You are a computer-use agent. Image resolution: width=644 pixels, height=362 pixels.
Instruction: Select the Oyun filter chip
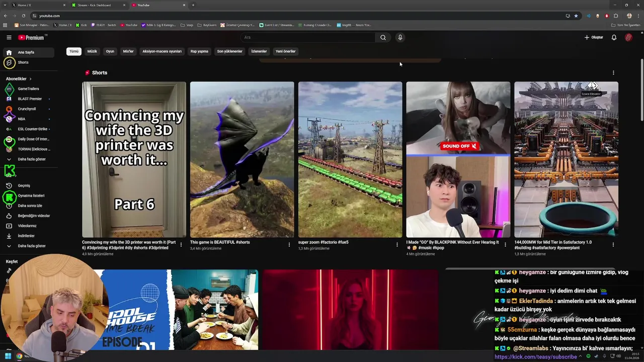click(110, 51)
